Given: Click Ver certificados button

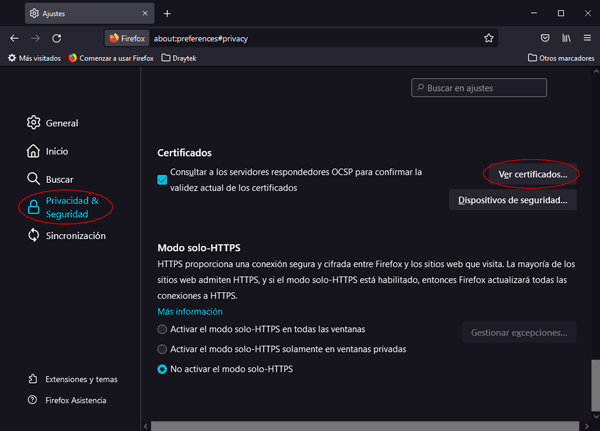Looking at the screenshot, I should pos(533,174).
